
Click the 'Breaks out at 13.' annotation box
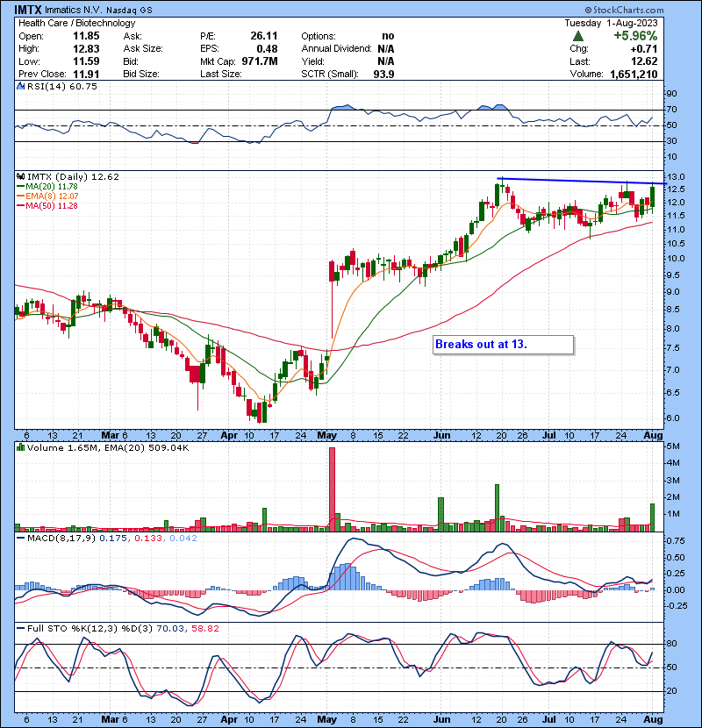(503, 345)
